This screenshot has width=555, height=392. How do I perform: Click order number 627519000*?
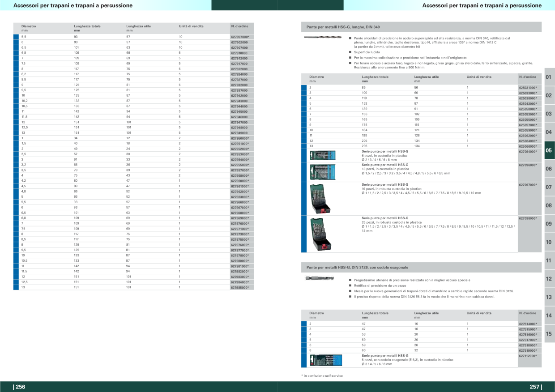point(528,350)
